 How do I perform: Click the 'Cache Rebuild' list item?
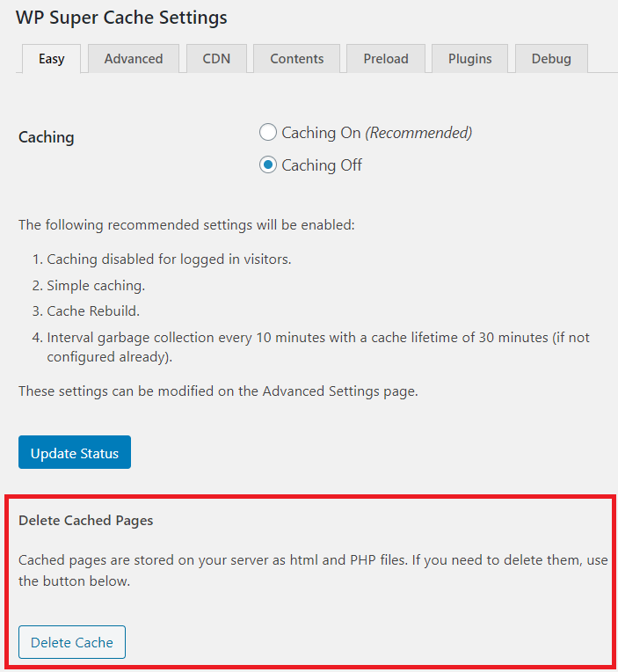(93, 311)
